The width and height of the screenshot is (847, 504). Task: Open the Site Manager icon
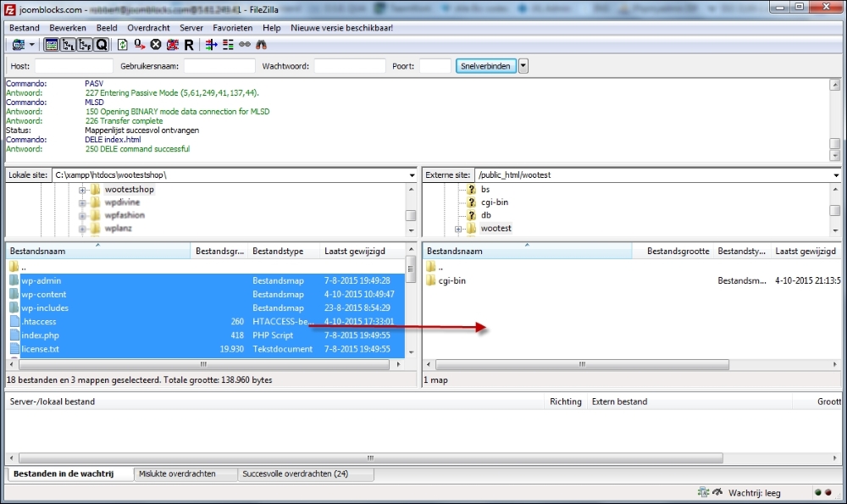pyautogui.click(x=18, y=45)
